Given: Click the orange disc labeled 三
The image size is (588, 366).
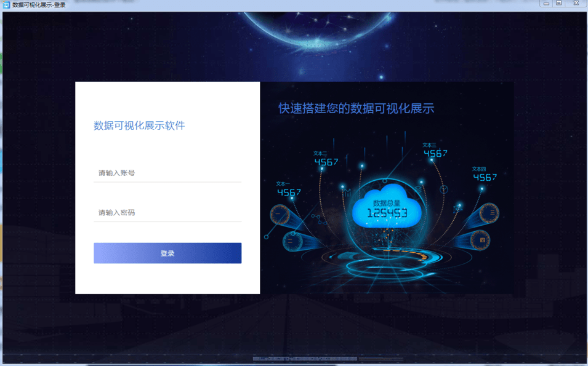Looking at the screenshot, I should 489,213.
